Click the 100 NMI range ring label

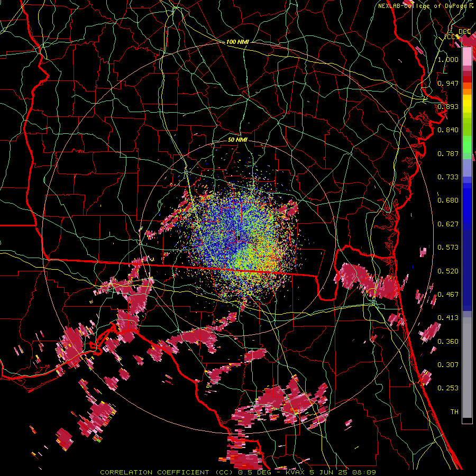tap(237, 42)
